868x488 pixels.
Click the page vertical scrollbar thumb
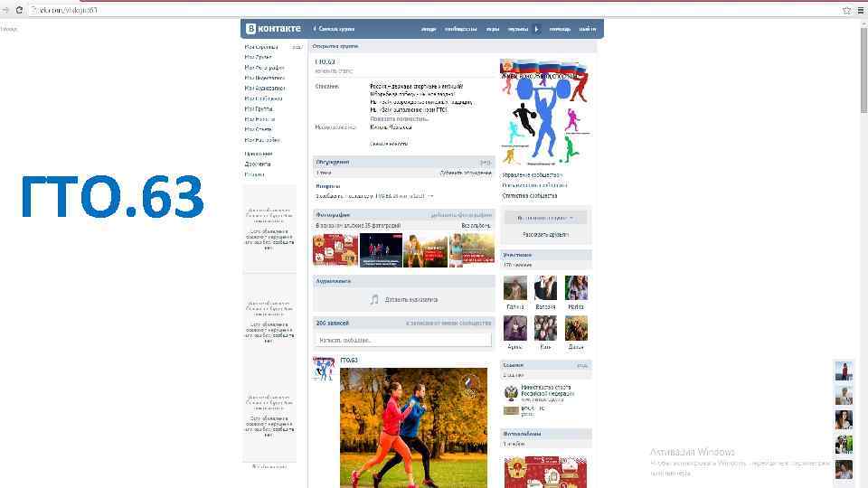click(x=863, y=70)
